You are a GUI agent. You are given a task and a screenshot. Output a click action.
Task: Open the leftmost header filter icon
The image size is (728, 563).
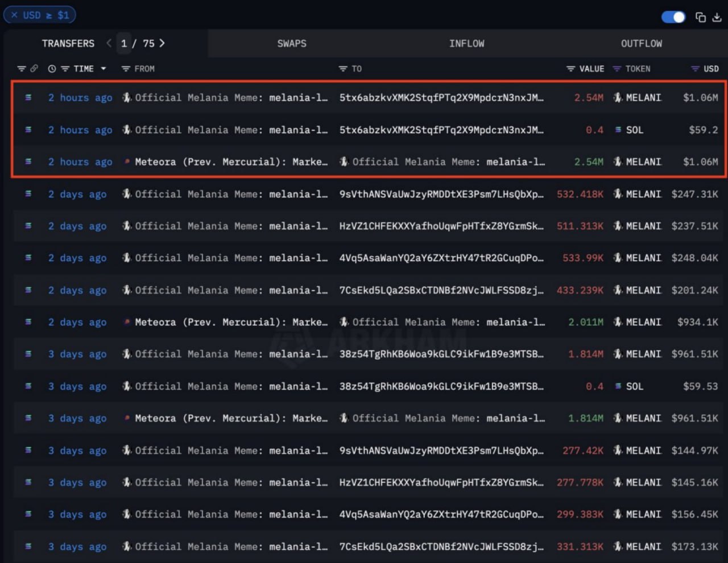[x=22, y=69]
